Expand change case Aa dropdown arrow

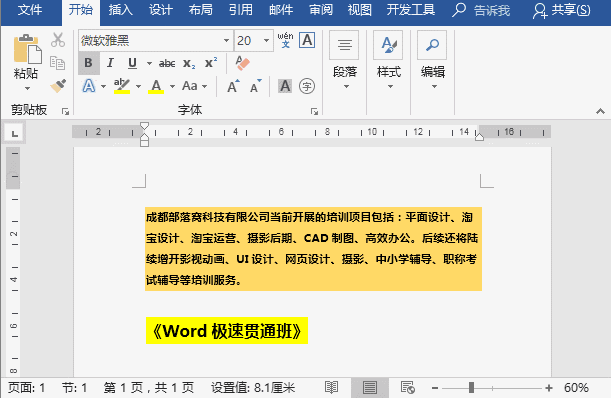pos(205,86)
